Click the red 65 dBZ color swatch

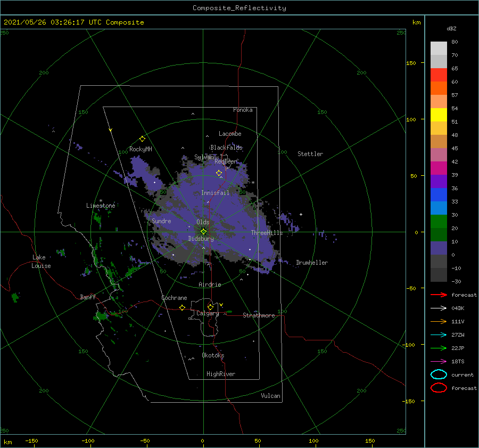tap(439, 75)
